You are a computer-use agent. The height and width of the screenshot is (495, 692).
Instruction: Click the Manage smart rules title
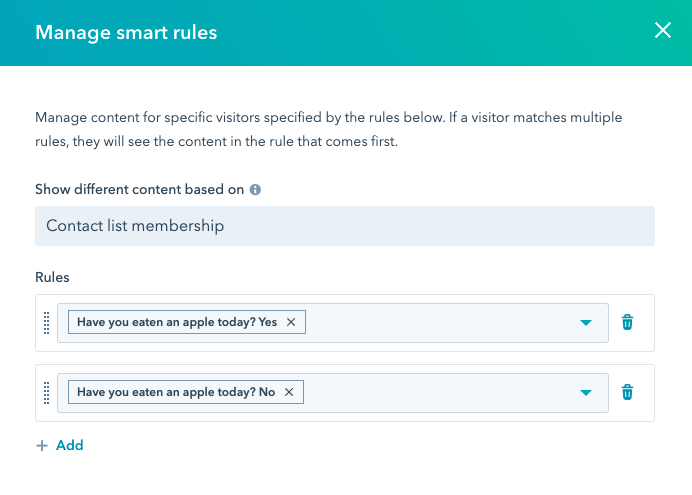point(126,33)
